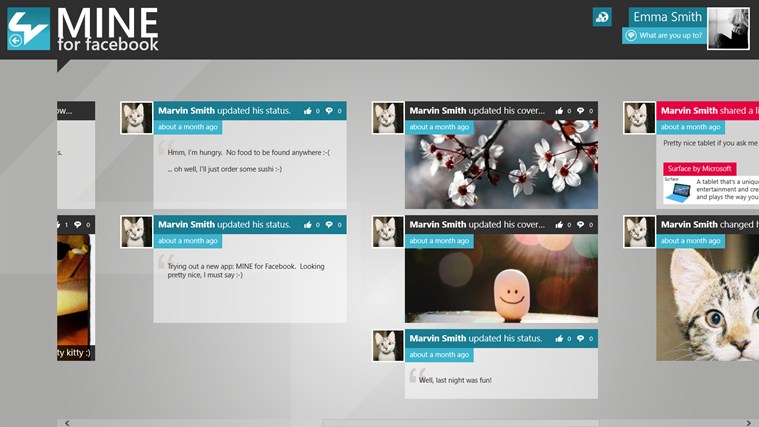Click timestamp on 'Trying out a new app' post
This screenshot has height=427, width=759.
point(188,241)
